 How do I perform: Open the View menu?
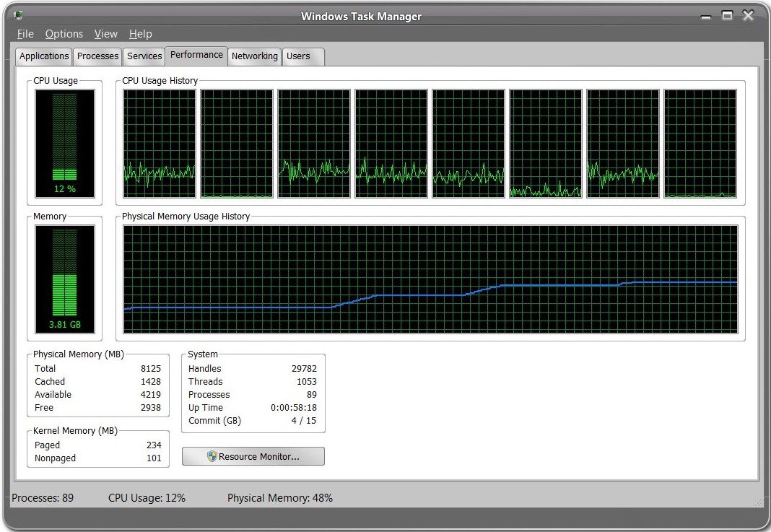[x=105, y=34]
